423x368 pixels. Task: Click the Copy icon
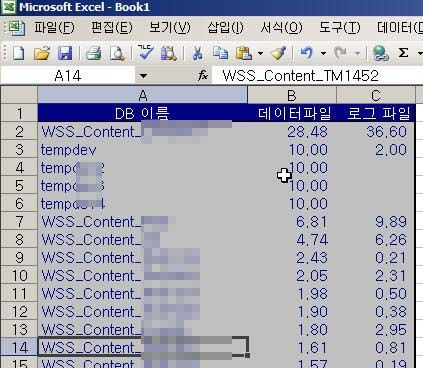tap(220, 53)
